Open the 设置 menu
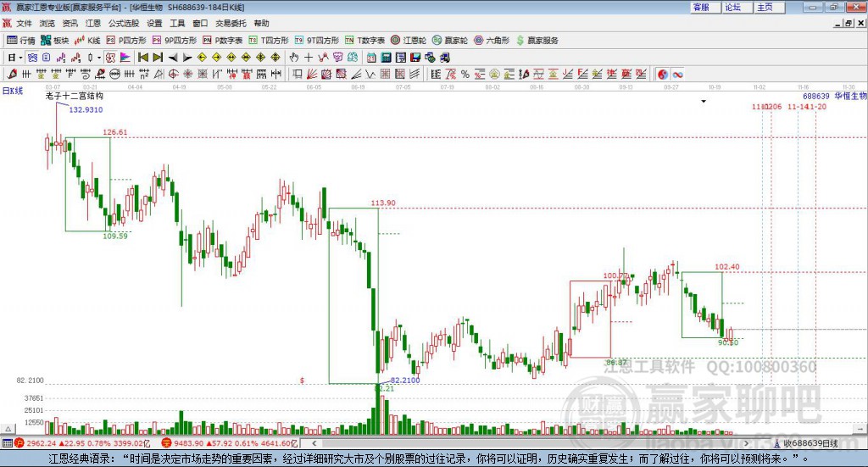Image resolution: width=868 pixels, height=467 pixels. 154,23
